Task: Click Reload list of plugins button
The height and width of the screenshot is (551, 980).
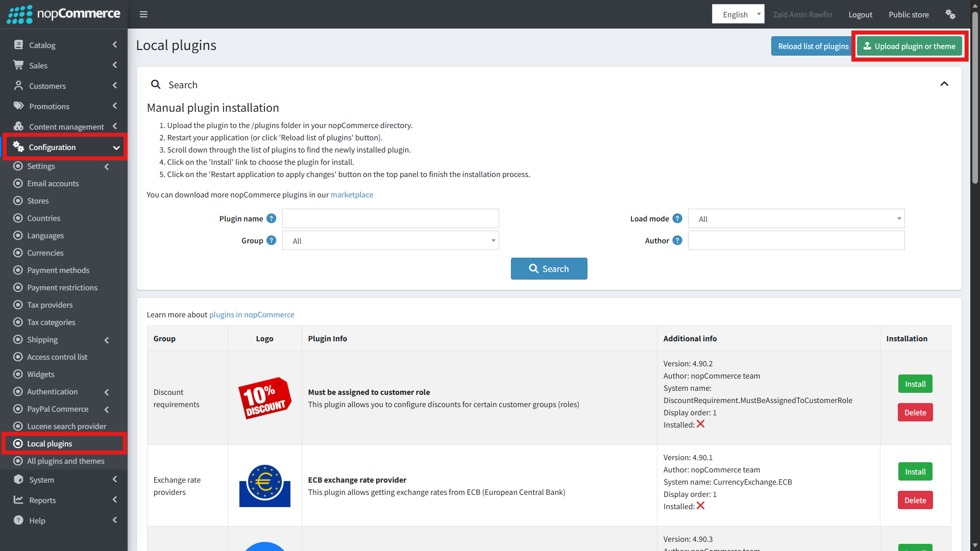Action: (x=813, y=46)
